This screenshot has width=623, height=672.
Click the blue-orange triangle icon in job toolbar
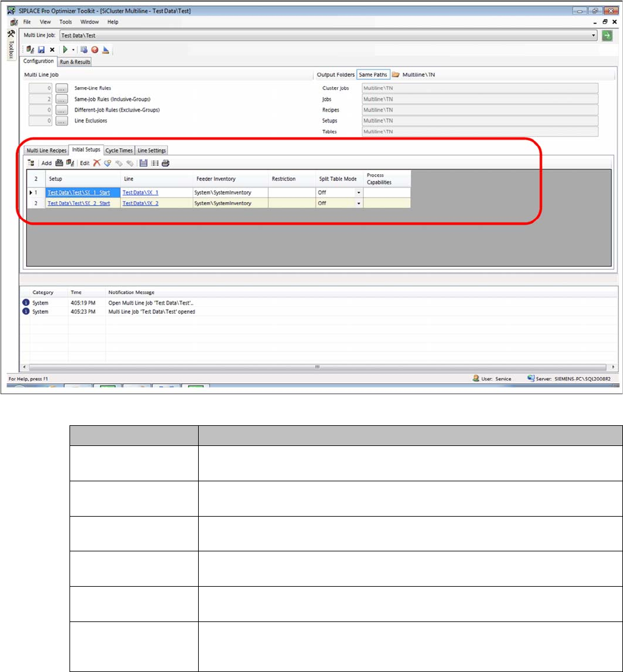[x=106, y=50]
